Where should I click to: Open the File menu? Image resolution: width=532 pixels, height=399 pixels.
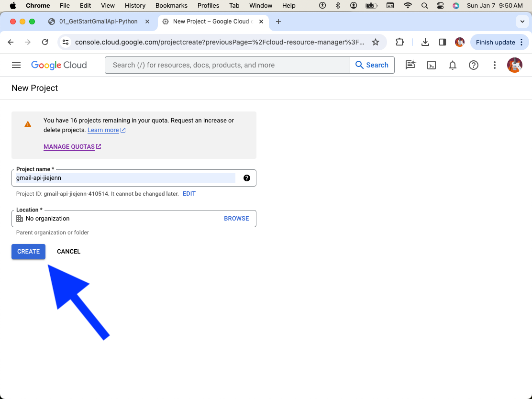click(x=65, y=5)
